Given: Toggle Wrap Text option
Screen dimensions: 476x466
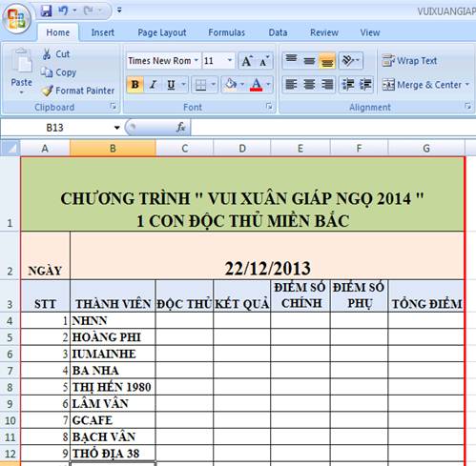Looking at the screenshot, I should coord(410,60).
